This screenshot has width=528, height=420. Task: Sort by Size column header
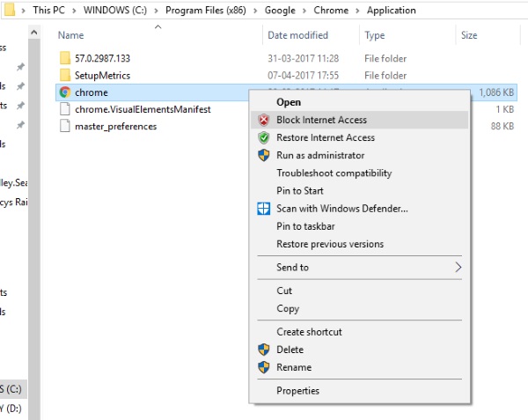tap(469, 35)
